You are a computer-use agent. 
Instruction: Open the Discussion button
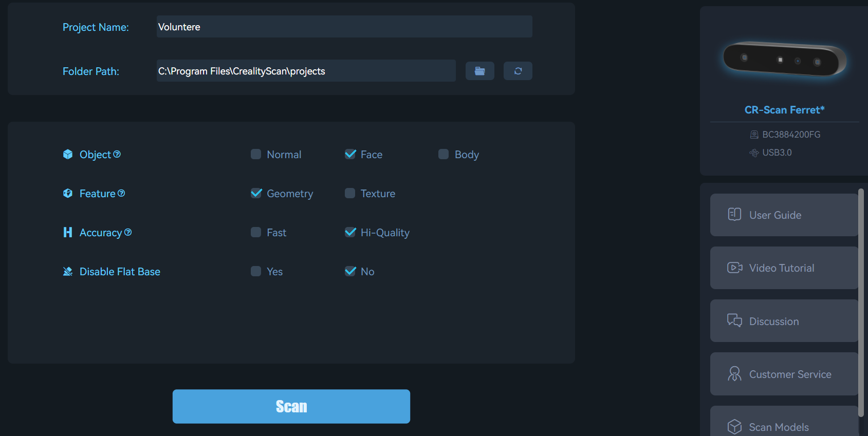coord(784,321)
